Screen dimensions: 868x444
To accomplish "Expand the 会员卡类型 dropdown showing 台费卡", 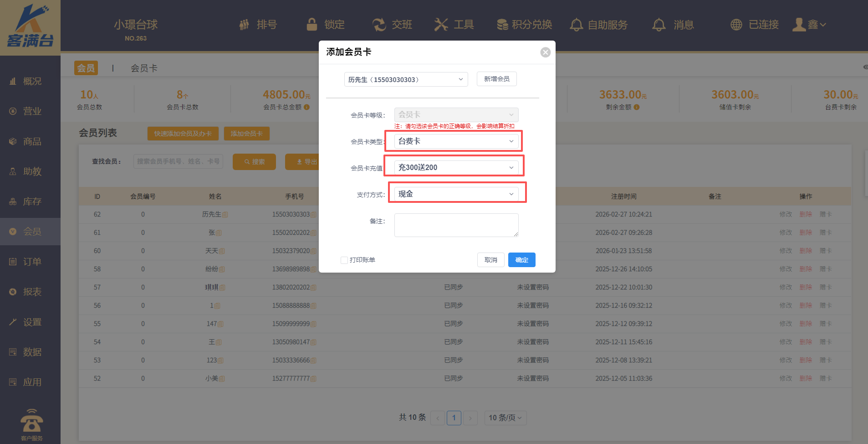I will click(x=456, y=141).
